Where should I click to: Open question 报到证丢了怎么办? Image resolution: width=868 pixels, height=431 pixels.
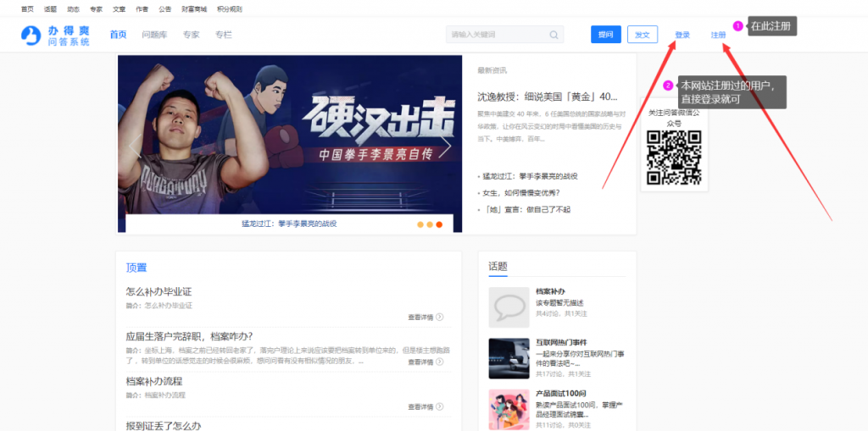pyautogui.click(x=164, y=425)
